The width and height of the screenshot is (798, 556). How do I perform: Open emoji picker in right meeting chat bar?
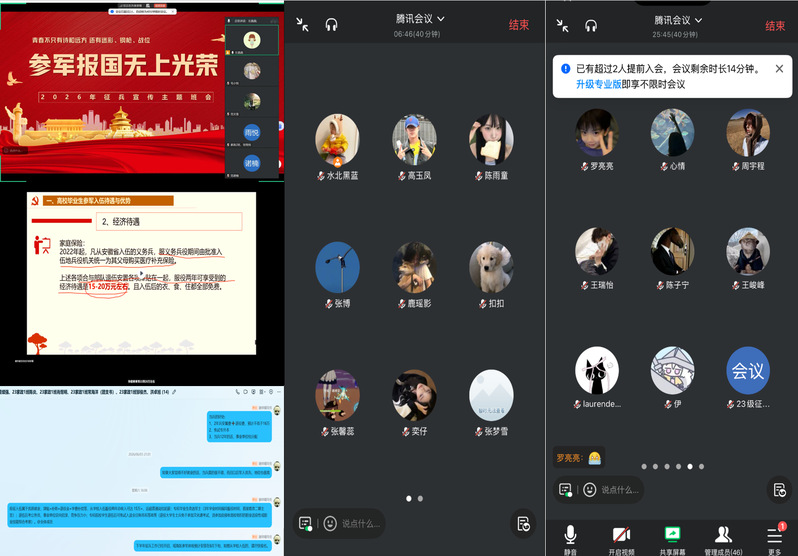tap(590, 490)
